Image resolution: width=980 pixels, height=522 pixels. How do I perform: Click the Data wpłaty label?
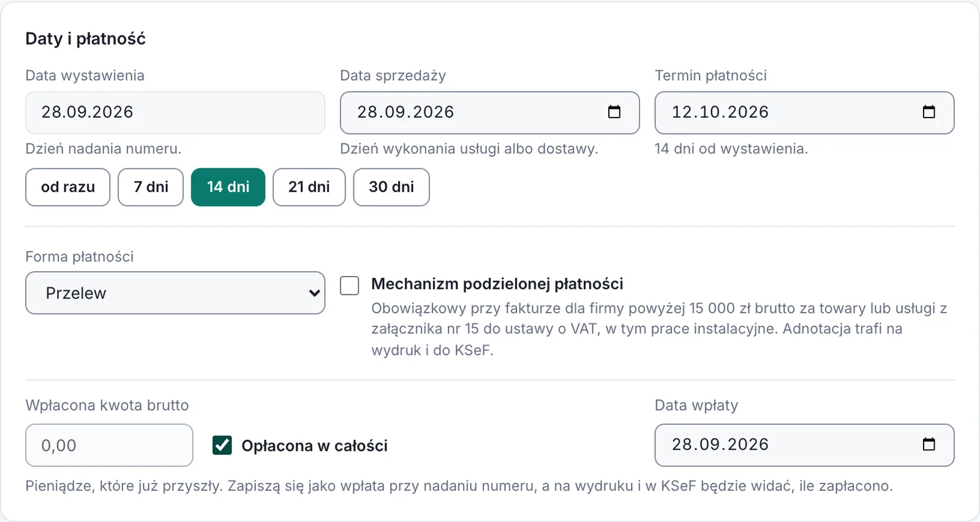tap(696, 405)
